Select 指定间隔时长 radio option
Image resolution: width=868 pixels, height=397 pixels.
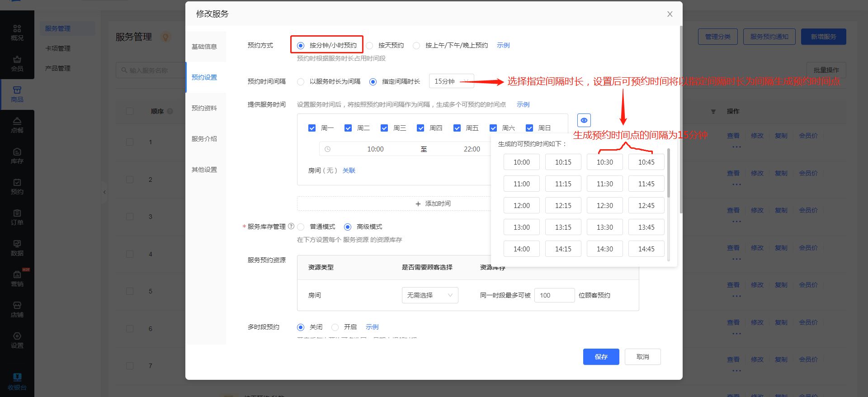coord(373,82)
